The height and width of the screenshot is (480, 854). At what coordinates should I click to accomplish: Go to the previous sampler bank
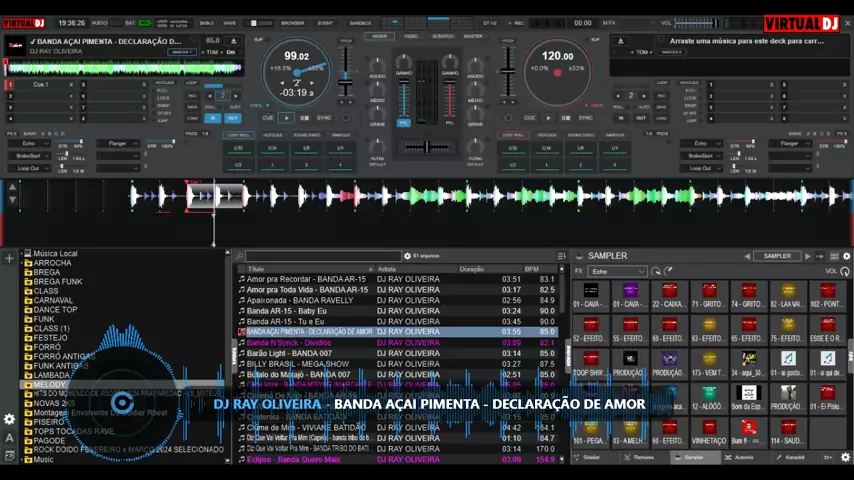coord(747,256)
